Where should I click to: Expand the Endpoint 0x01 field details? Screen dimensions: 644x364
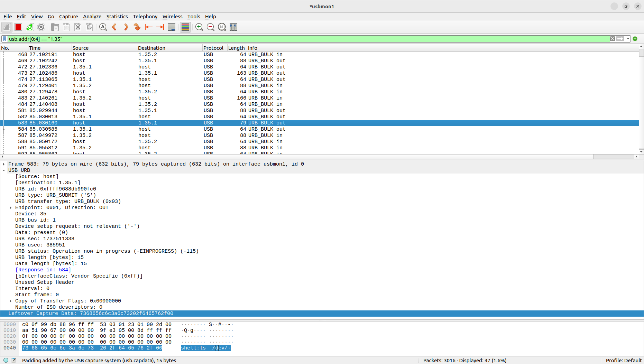click(x=10, y=207)
